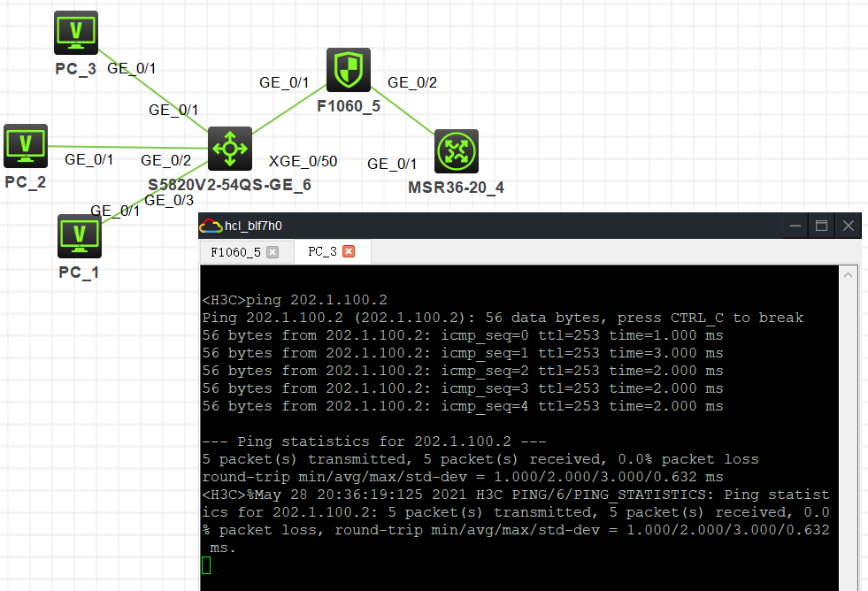
Task: Click the GE_0/2 label near F1060_5
Action: [x=412, y=82]
